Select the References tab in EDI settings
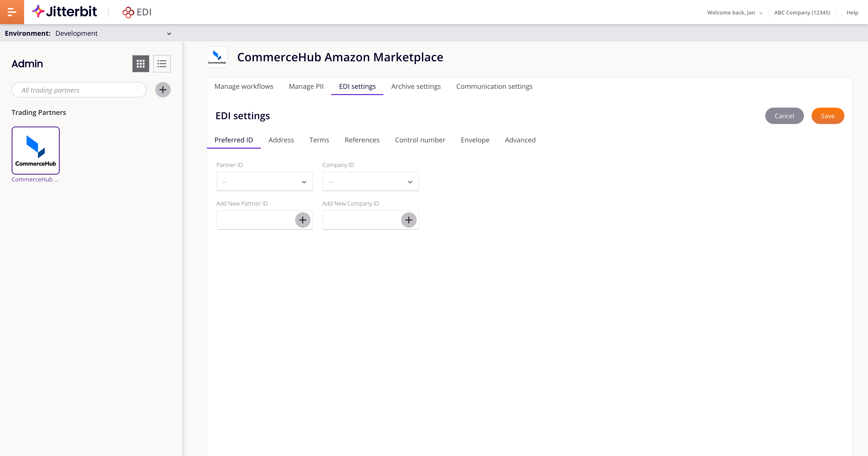 coord(362,139)
